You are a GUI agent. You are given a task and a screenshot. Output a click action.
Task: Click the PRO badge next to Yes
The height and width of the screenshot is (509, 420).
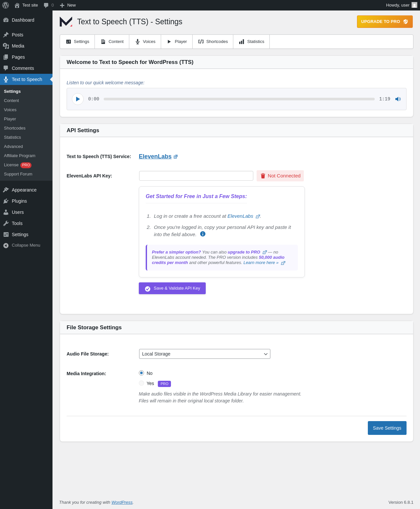click(x=164, y=384)
